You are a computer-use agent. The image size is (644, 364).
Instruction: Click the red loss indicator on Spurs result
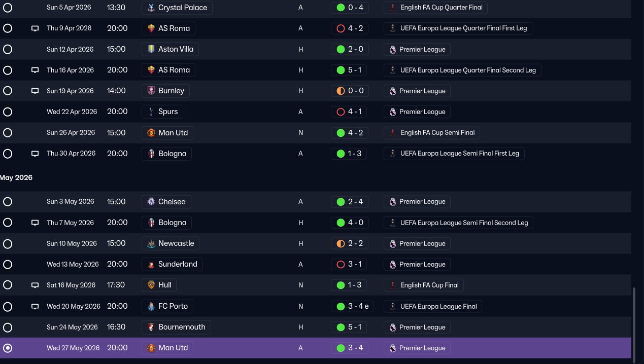(341, 112)
